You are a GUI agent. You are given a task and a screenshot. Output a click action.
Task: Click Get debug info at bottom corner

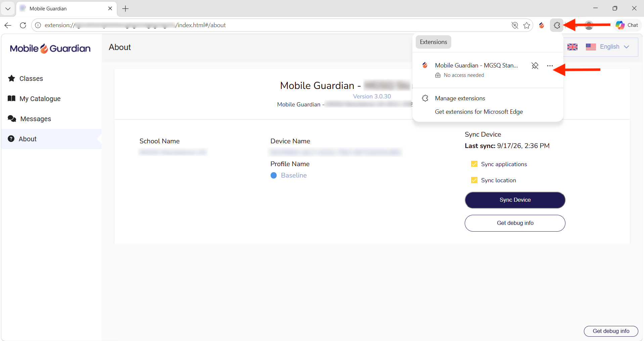(x=611, y=331)
